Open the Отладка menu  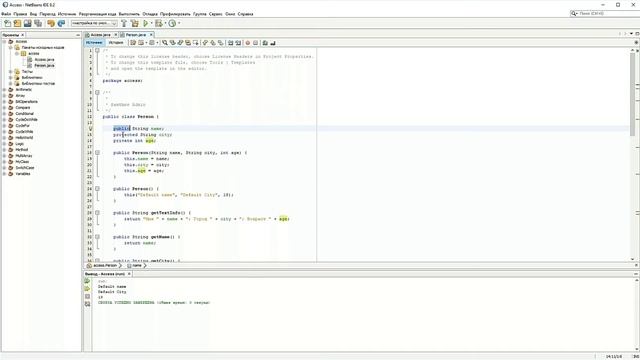point(150,14)
